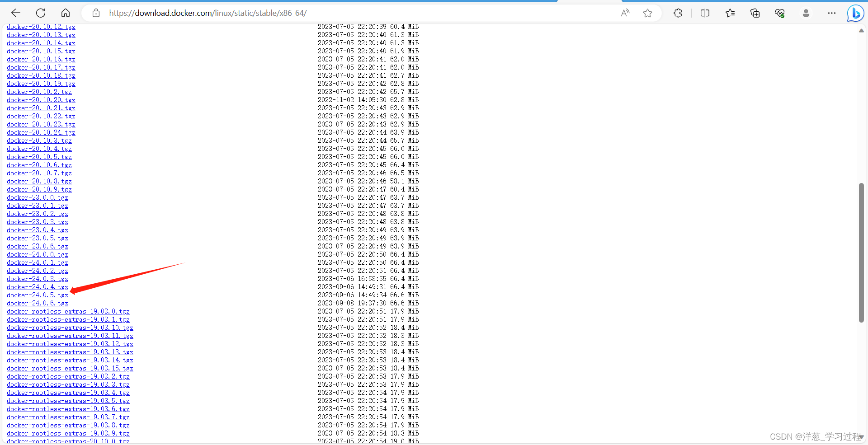This screenshot has height=445, width=868.
Task: Click docker-23.0.3.tgz link
Action: 38,222
